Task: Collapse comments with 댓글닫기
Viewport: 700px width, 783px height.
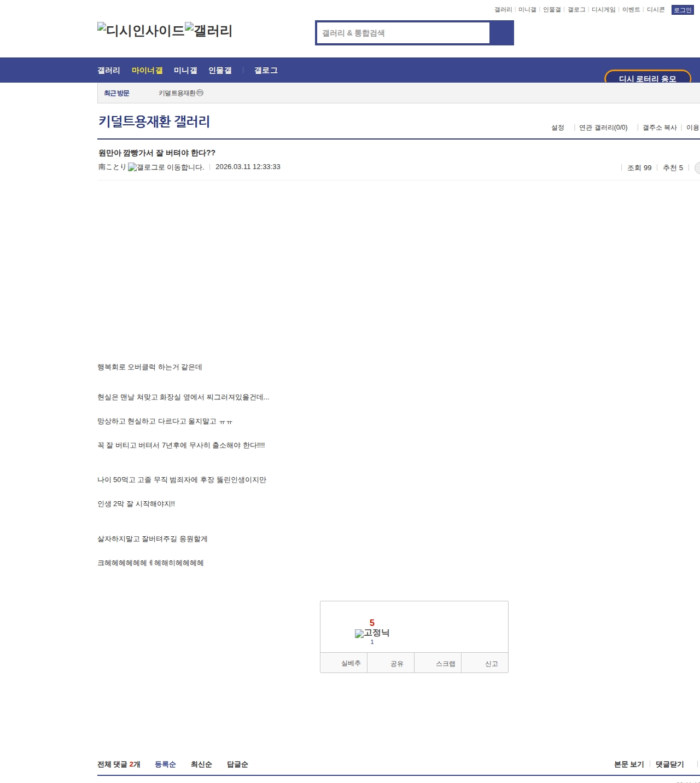Action: click(669, 764)
